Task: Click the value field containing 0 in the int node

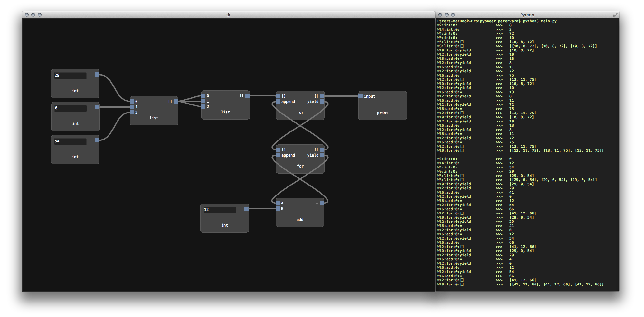Action: (70, 108)
